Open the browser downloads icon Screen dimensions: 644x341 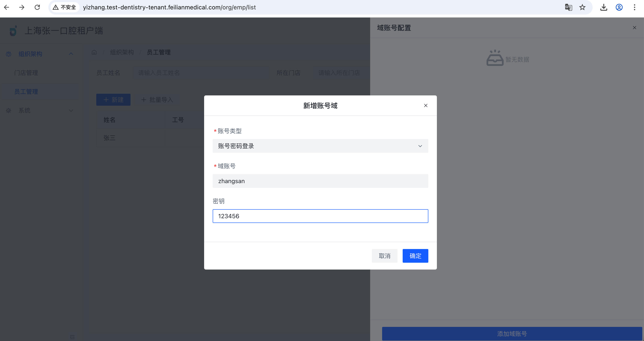(604, 7)
